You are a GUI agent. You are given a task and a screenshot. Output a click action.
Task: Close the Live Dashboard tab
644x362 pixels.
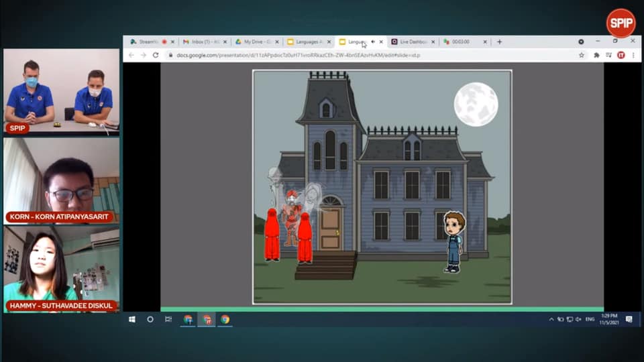click(x=433, y=42)
